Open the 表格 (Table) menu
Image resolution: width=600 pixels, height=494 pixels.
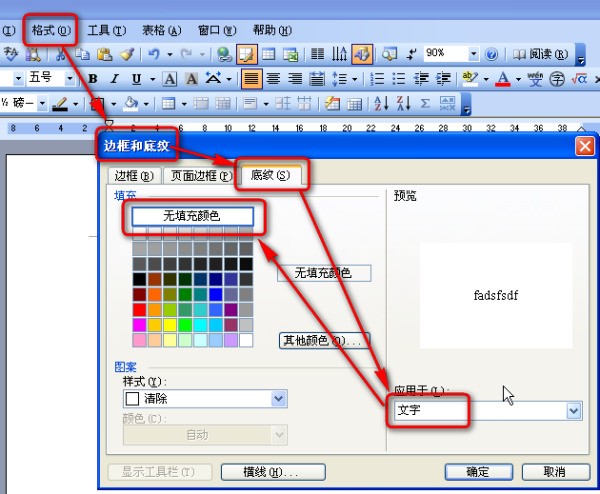pos(161,30)
